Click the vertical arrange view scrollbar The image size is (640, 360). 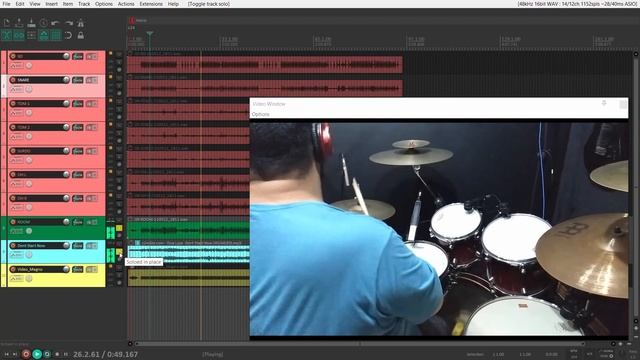tap(636, 186)
